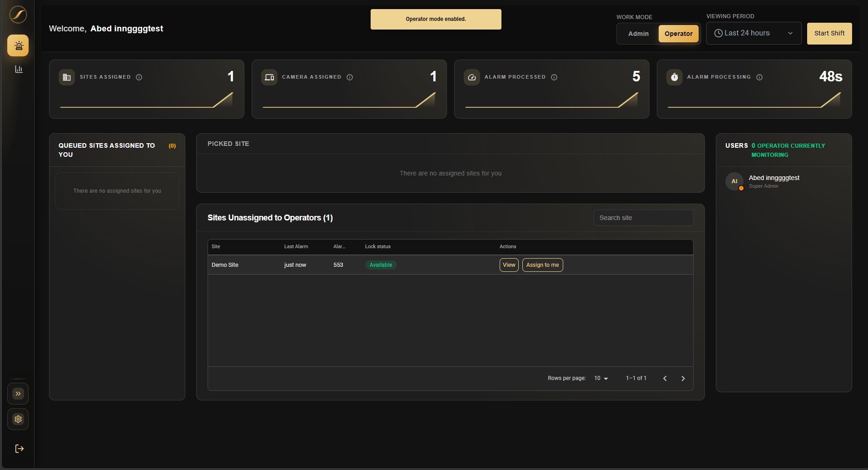Click the alarm count 553 cell

(338, 265)
